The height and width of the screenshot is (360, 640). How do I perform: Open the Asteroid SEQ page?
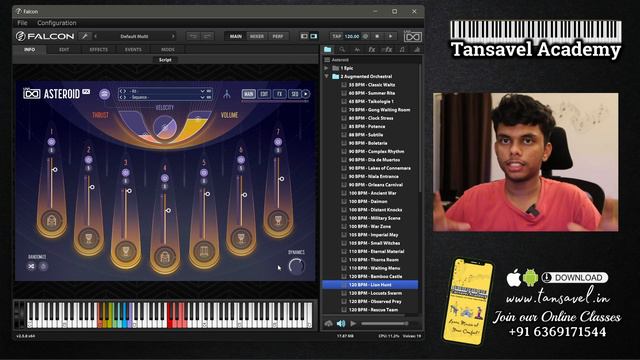click(x=295, y=94)
